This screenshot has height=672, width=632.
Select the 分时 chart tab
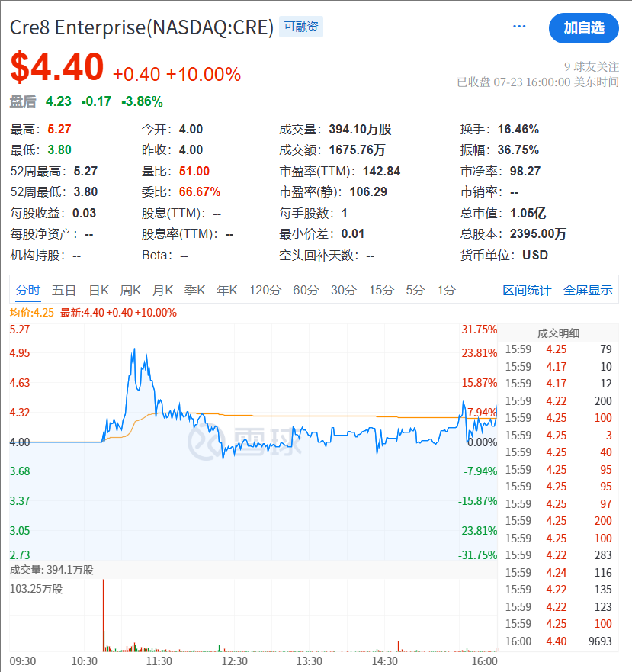point(28,290)
